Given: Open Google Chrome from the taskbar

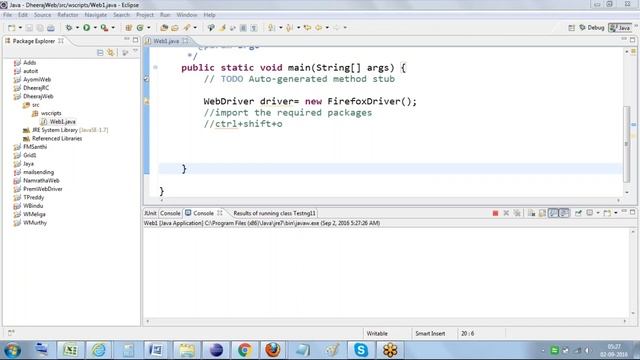Looking at the screenshot, I should 245,350.
